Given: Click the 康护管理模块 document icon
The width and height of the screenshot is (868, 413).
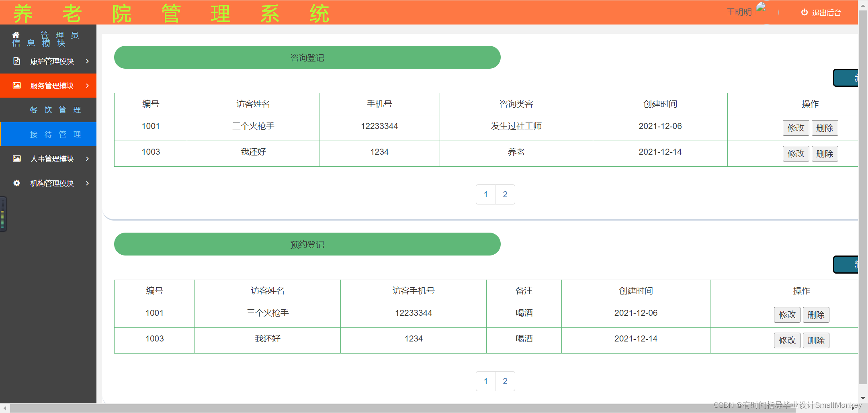Looking at the screenshot, I should coord(16,61).
